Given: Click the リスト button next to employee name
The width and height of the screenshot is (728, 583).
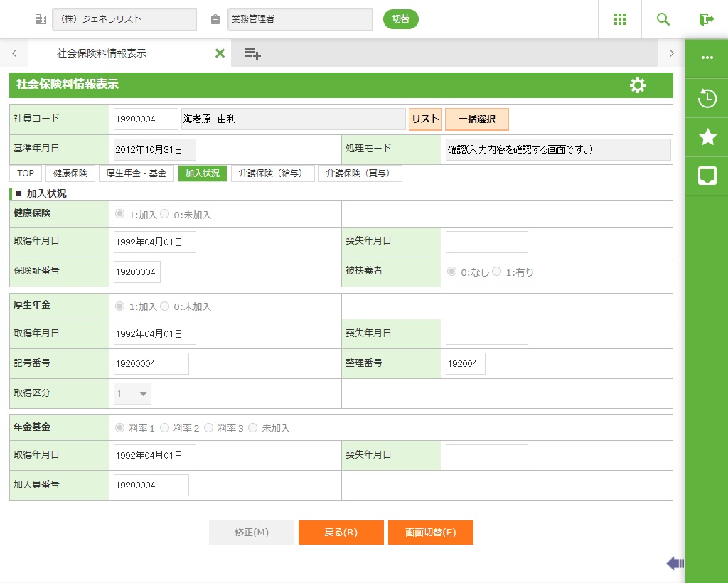Looking at the screenshot, I should coord(425,119).
